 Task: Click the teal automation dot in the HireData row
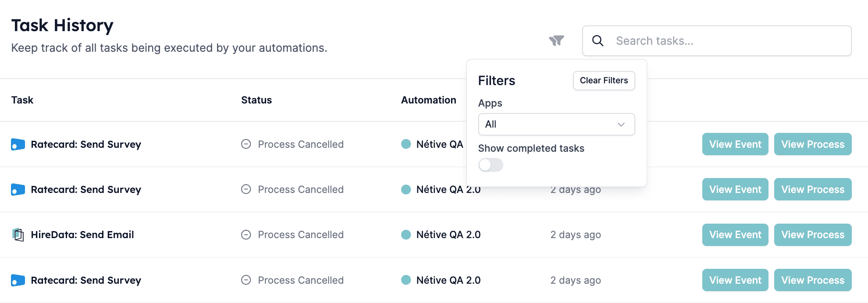[x=406, y=235]
